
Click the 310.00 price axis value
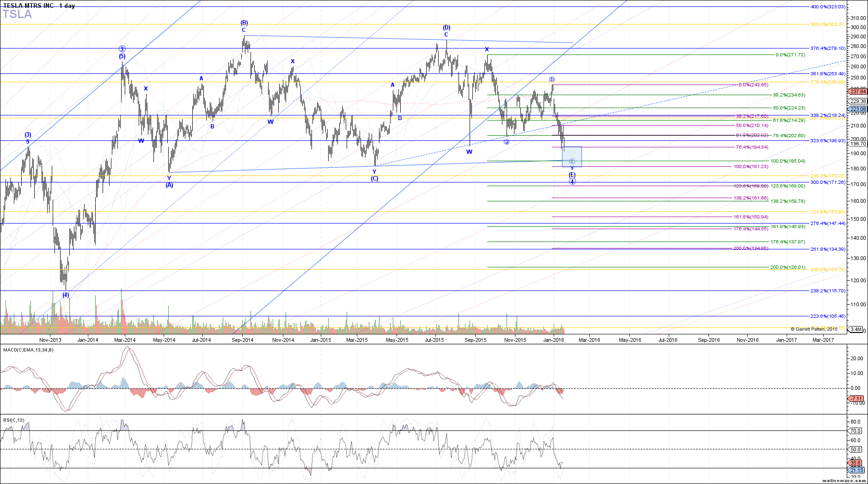click(858, 18)
